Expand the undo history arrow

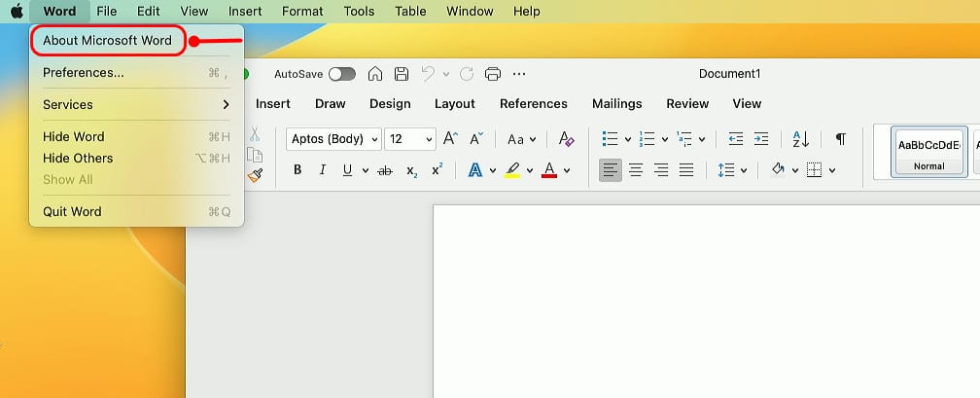click(x=445, y=74)
